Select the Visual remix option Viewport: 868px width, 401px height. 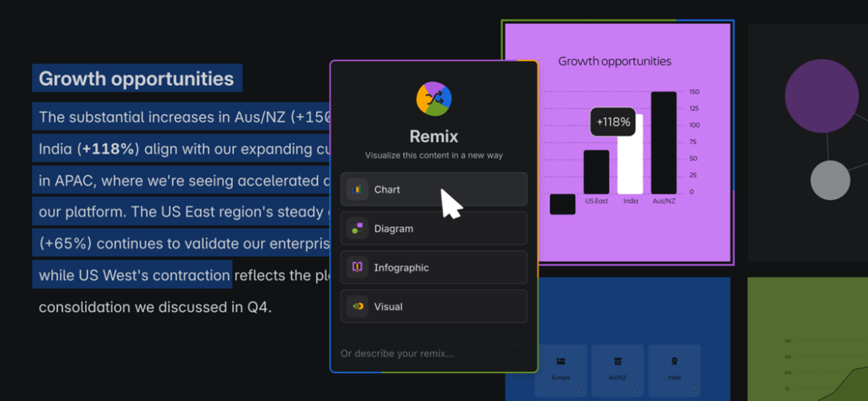point(433,306)
